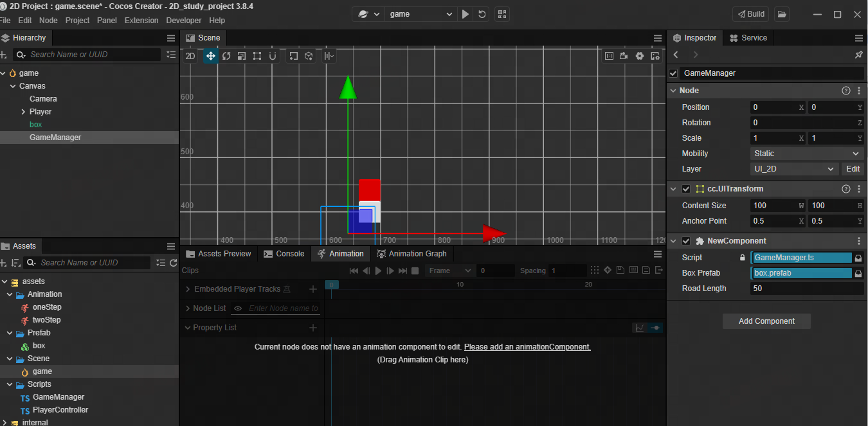Viewport: 868px width, 426px height.
Task: Open the Node menu
Action: [48, 21]
